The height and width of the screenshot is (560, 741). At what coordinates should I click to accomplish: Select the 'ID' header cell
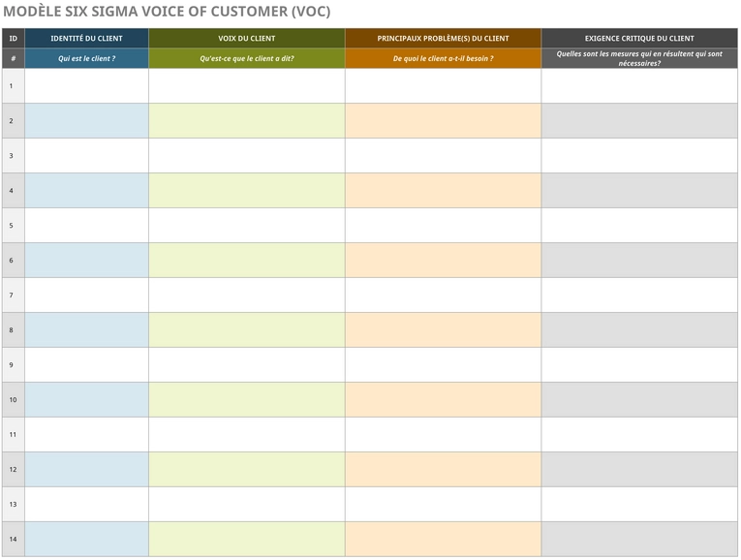14,39
